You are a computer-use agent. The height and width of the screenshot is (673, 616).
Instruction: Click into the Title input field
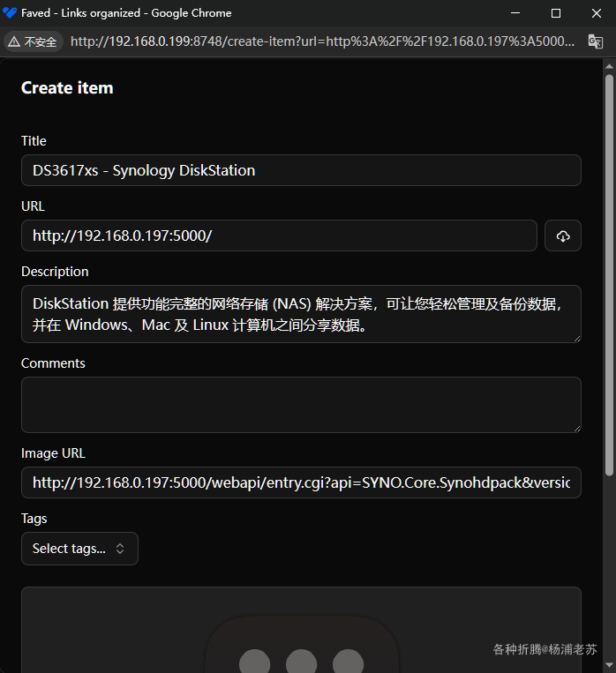pyautogui.click(x=301, y=170)
